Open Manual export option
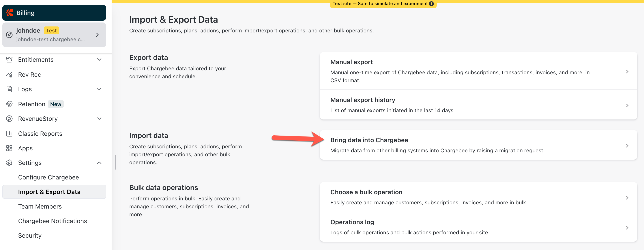 click(x=478, y=71)
